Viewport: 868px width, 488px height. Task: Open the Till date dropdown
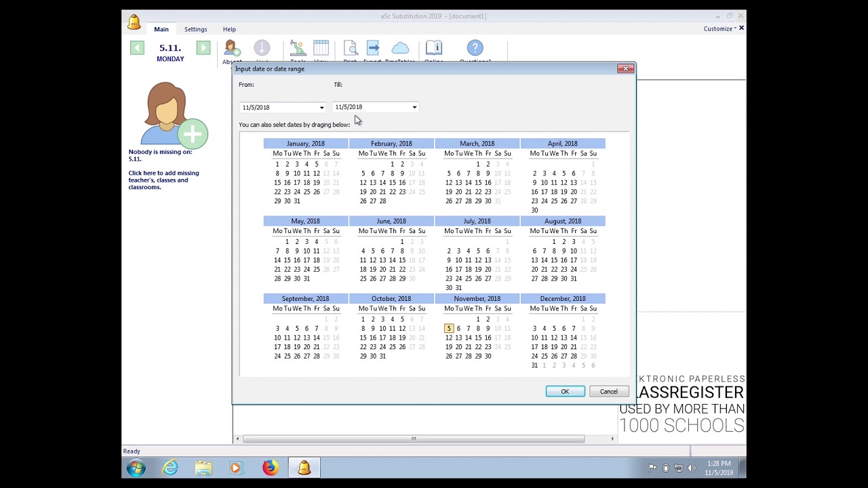pyautogui.click(x=414, y=107)
